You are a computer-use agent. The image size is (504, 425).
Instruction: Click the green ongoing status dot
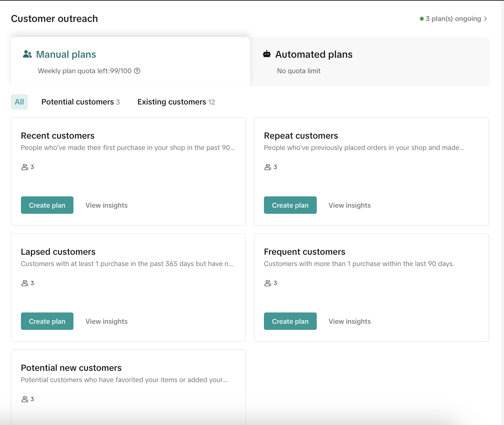click(x=422, y=19)
